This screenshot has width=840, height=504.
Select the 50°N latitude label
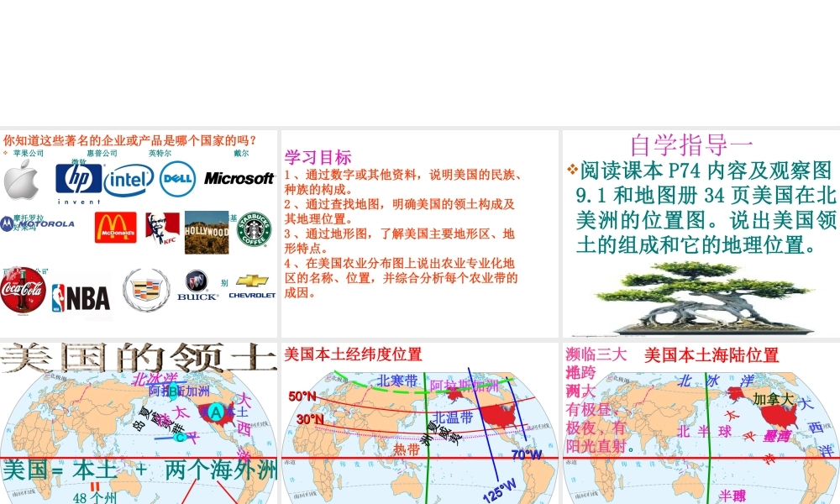coord(302,396)
